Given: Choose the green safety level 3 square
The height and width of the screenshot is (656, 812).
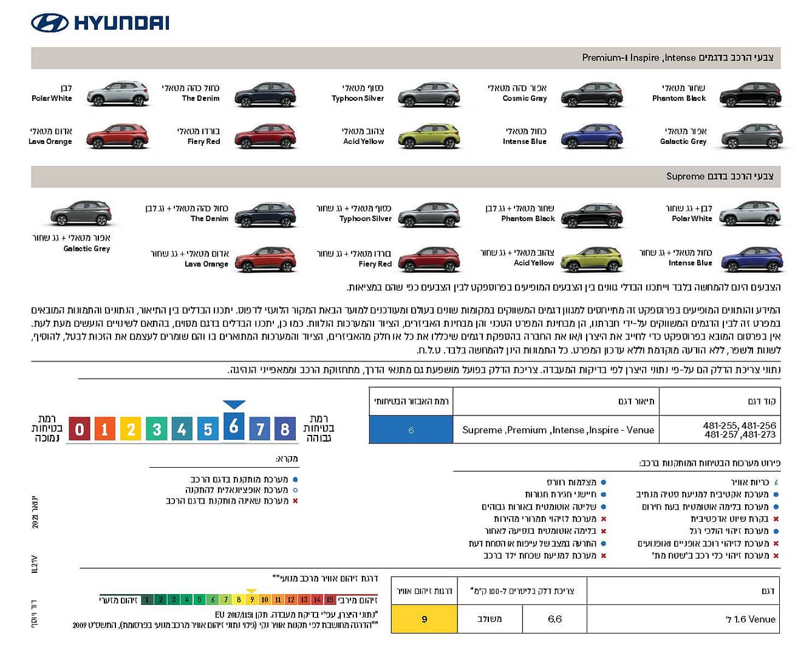Looking at the screenshot, I should tap(157, 429).
